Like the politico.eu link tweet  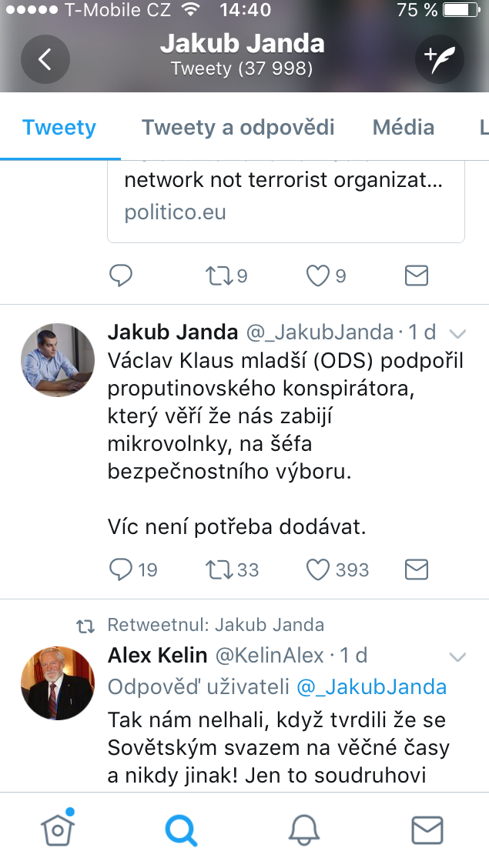[318, 275]
